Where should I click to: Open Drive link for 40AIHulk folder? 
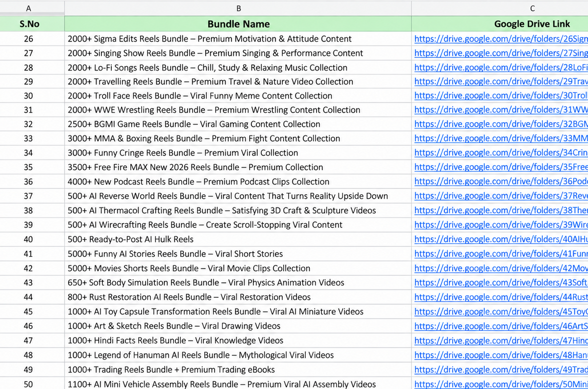[501, 239]
